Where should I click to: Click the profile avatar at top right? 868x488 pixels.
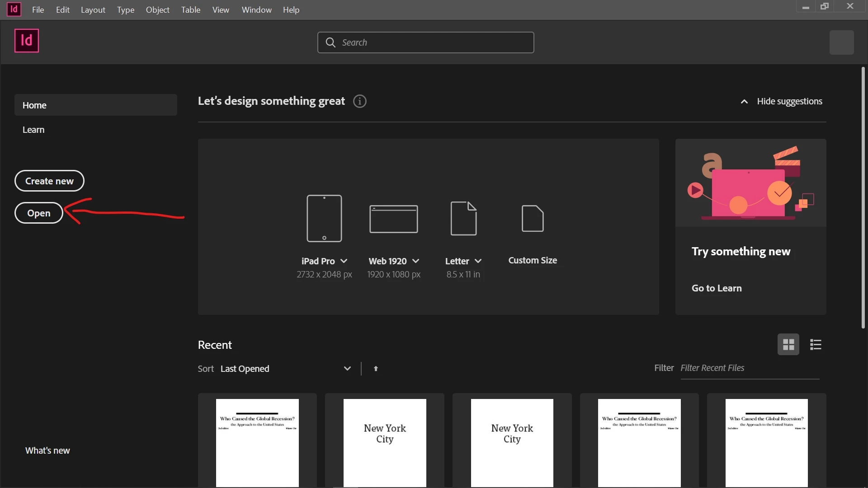click(841, 42)
